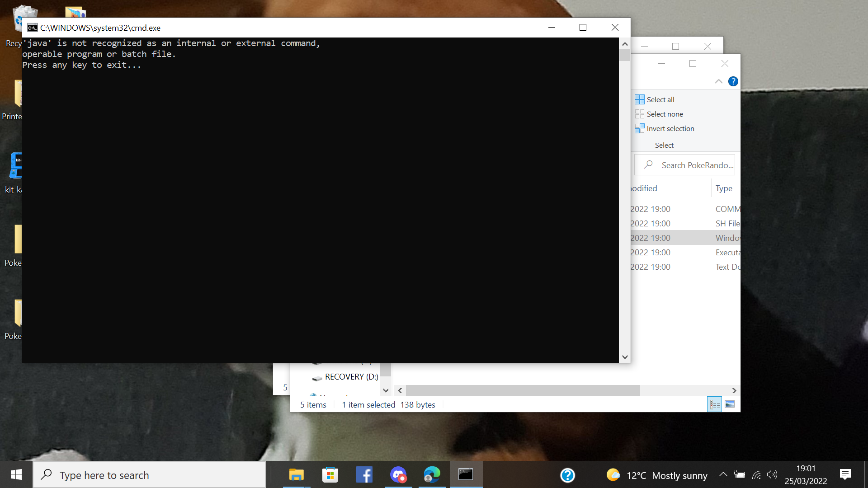This screenshot has width=868, height=488.
Task: Click Select none to deselect files
Action: tap(659, 114)
